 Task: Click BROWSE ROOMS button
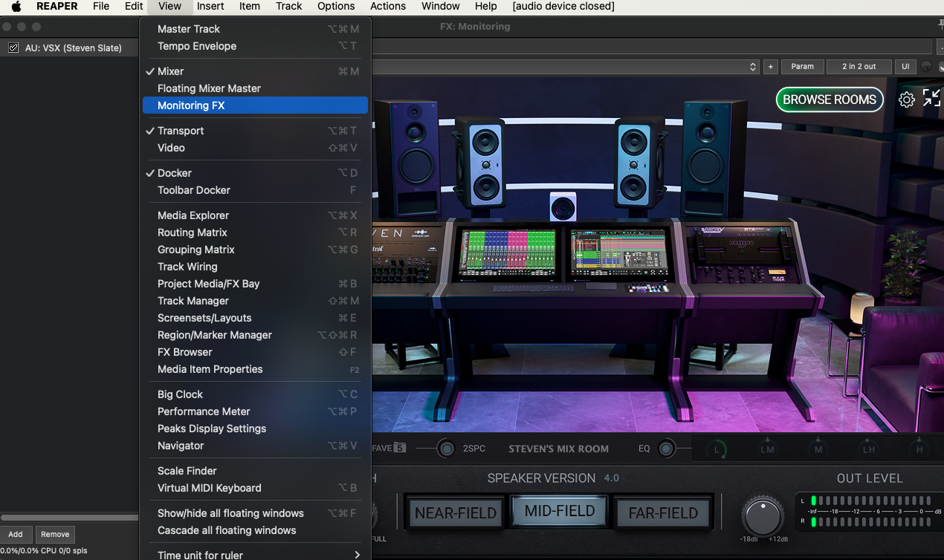coord(830,100)
